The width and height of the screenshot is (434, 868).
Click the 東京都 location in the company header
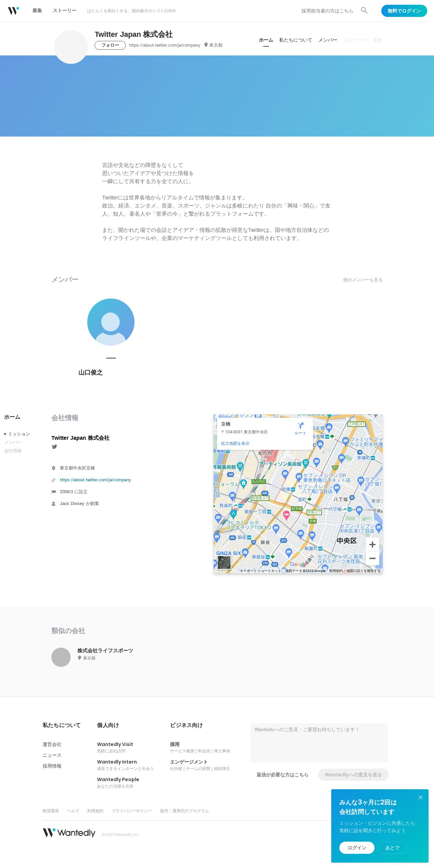pos(213,45)
